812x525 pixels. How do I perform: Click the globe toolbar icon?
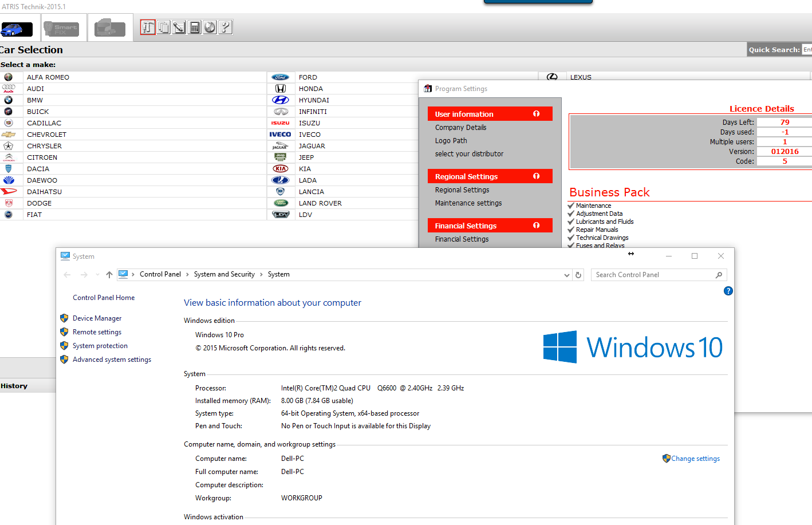pyautogui.click(x=210, y=27)
